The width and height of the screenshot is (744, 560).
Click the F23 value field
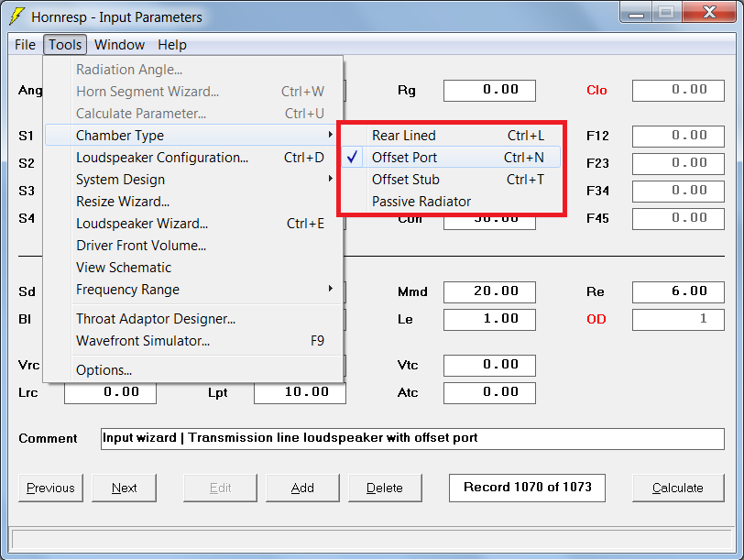[678, 164]
